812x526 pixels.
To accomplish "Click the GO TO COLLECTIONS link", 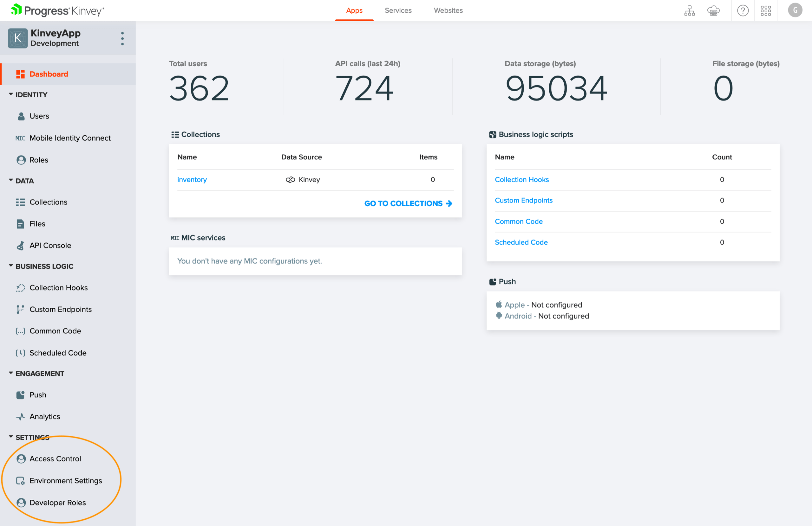I will pyautogui.click(x=408, y=203).
